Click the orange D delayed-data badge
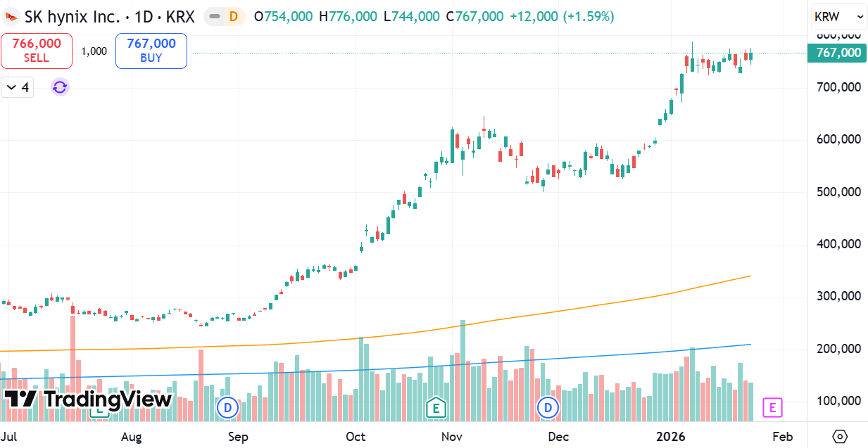The height and width of the screenshot is (448, 868). (234, 16)
